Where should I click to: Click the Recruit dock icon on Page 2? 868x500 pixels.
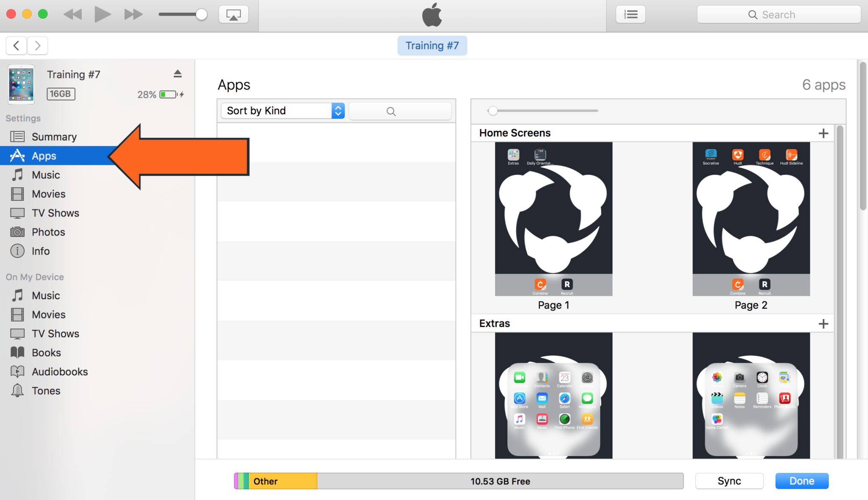[765, 284]
